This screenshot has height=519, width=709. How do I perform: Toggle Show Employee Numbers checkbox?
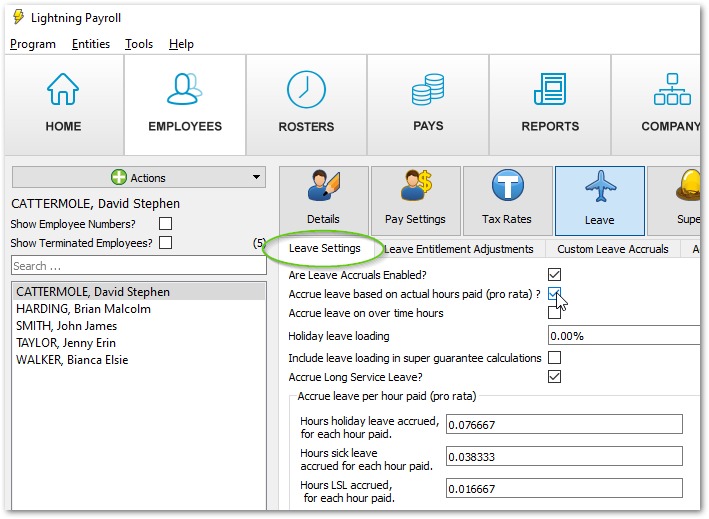[x=166, y=224]
